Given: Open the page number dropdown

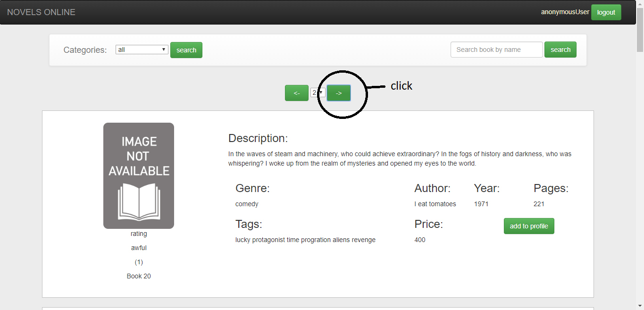Looking at the screenshot, I should tap(318, 93).
